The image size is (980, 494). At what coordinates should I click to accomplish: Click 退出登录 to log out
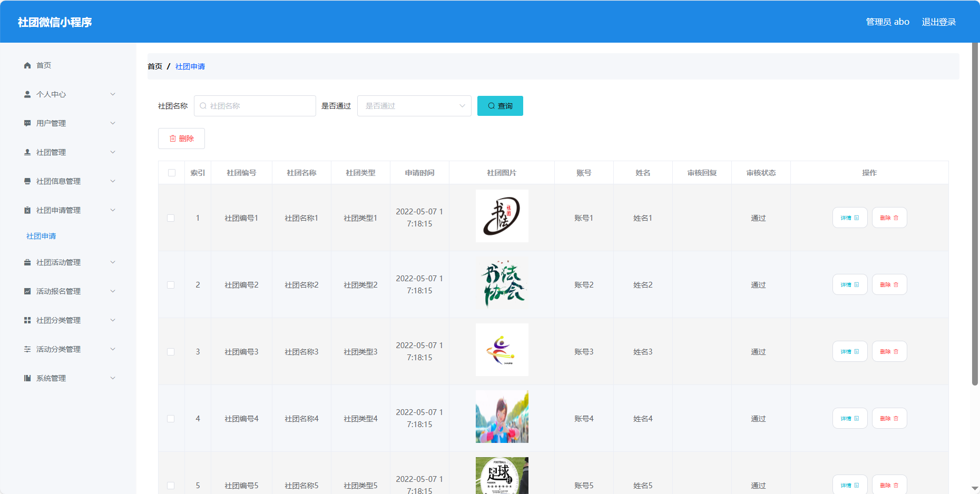[x=938, y=22]
